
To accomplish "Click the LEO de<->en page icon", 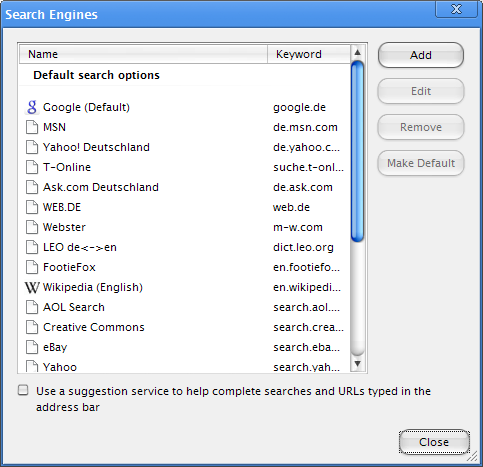I will (x=32, y=247).
